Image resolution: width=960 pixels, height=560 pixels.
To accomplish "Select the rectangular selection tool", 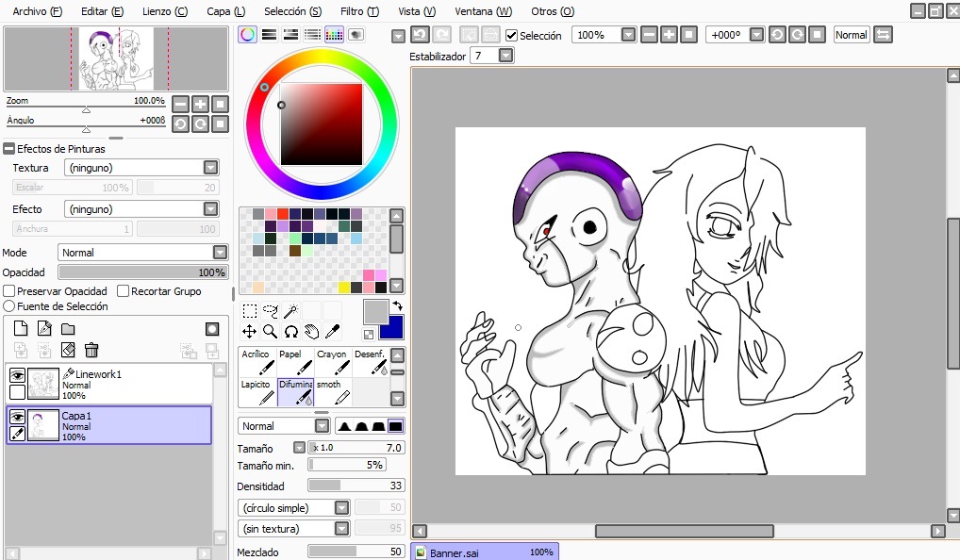I will click(249, 311).
